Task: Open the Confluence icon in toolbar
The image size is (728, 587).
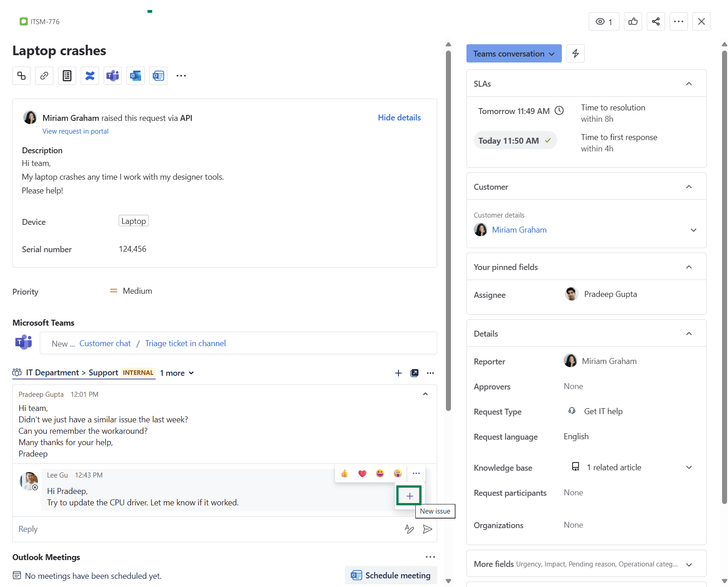Action: pos(90,76)
